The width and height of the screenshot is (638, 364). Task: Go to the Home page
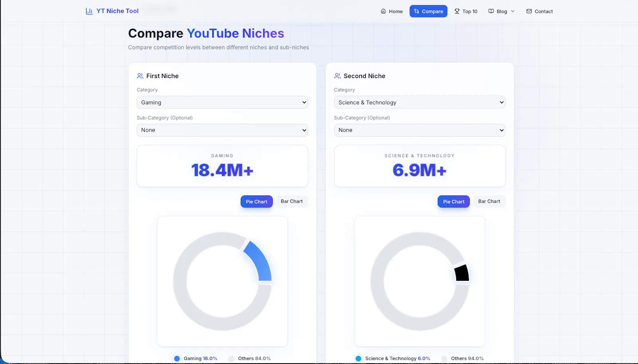[x=392, y=11]
